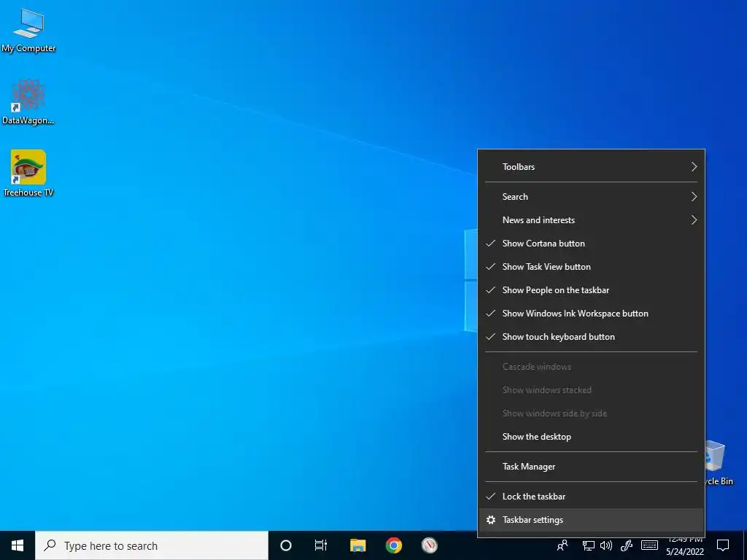Image resolution: width=747 pixels, height=560 pixels.
Task: Open the Action Center notification icon
Action: pos(723,545)
